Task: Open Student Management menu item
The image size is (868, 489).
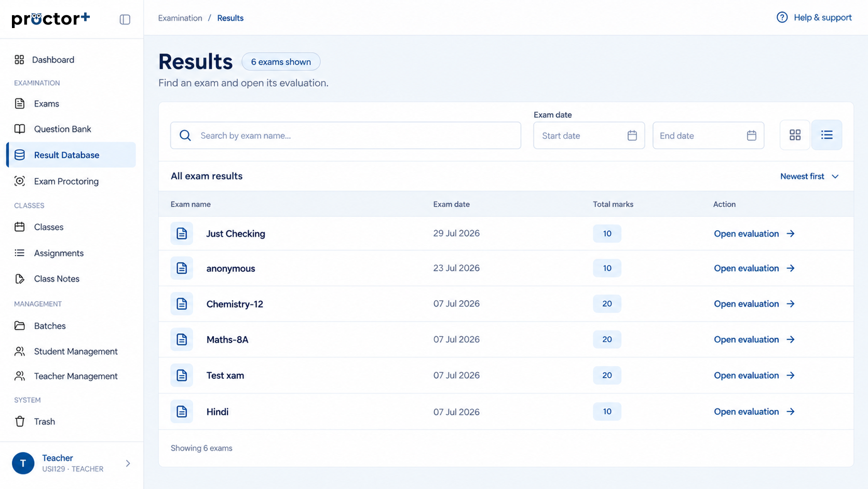Action: (71, 351)
